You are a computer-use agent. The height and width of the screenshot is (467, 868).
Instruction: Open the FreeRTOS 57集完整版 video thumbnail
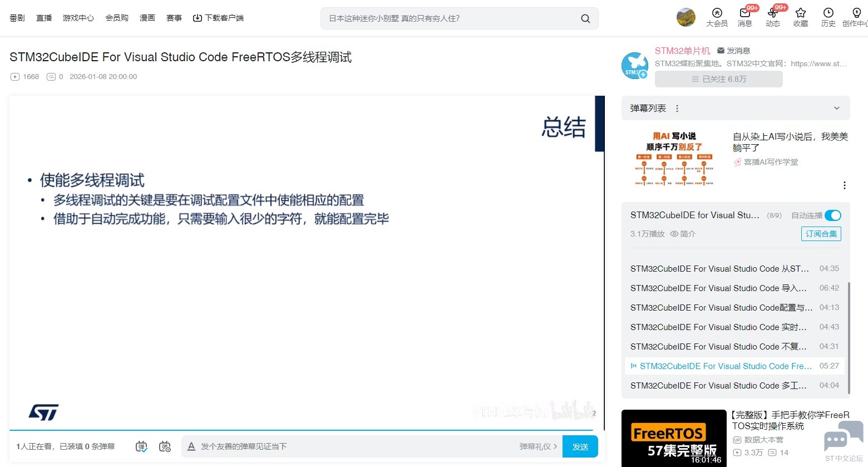coord(673,438)
